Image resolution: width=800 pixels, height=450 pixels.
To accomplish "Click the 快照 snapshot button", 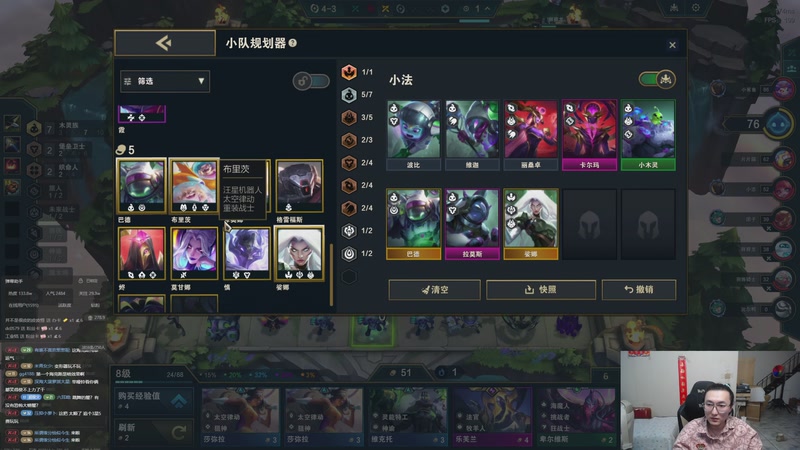I will tap(541, 290).
